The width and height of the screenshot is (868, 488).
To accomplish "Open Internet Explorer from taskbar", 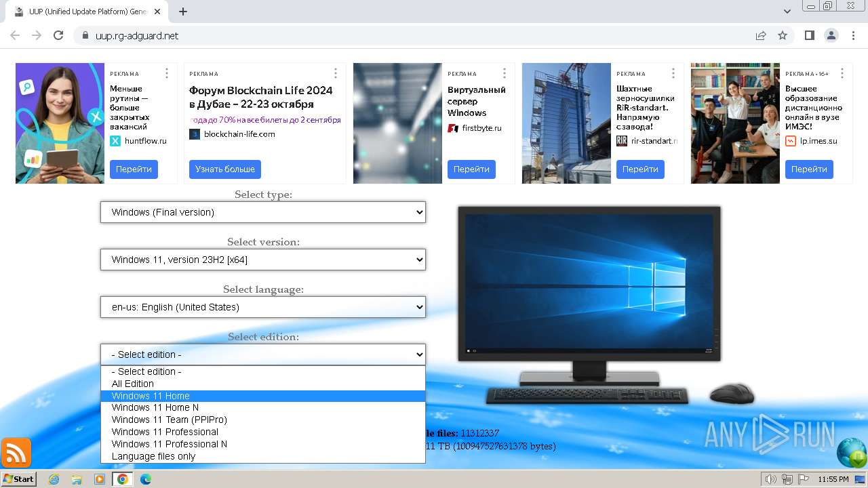I will [x=54, y=479].
